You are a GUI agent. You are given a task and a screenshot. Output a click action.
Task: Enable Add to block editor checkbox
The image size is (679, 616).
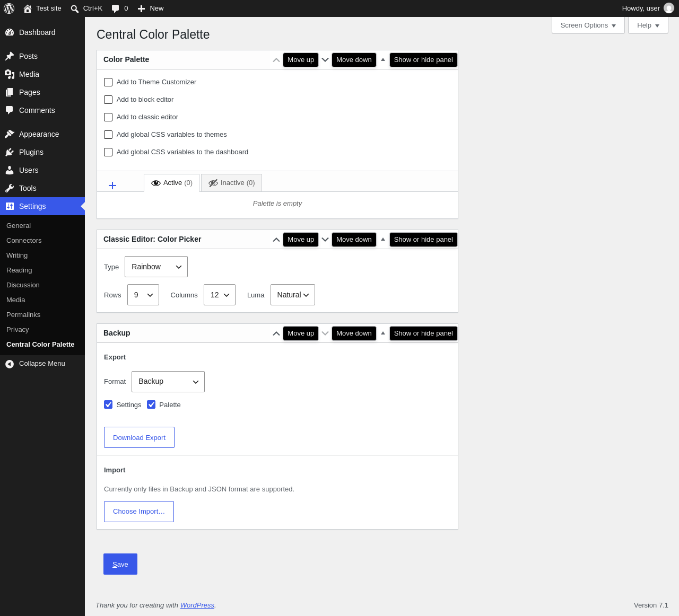pyautogui.click(x=108, y=100)
